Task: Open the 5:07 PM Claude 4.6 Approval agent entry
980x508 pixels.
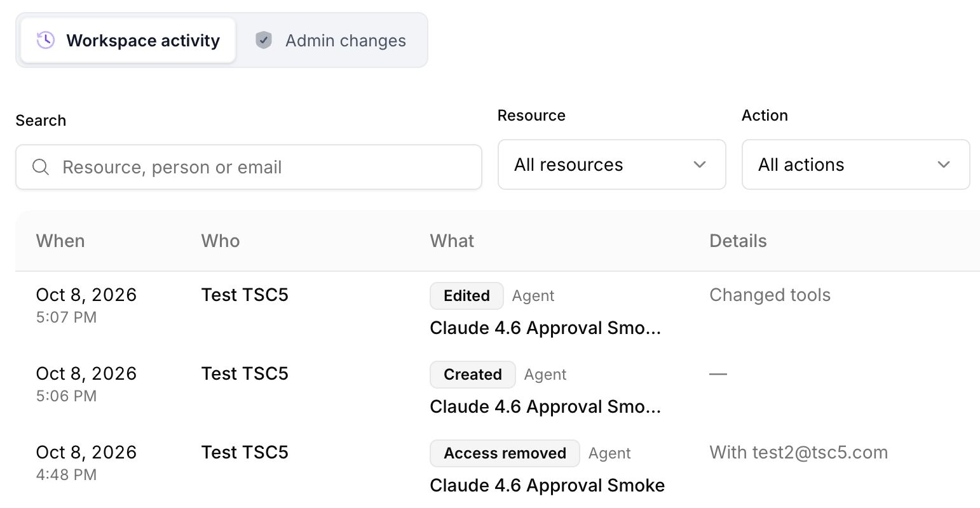Action: pyautogui.click(x=545, y=328)
